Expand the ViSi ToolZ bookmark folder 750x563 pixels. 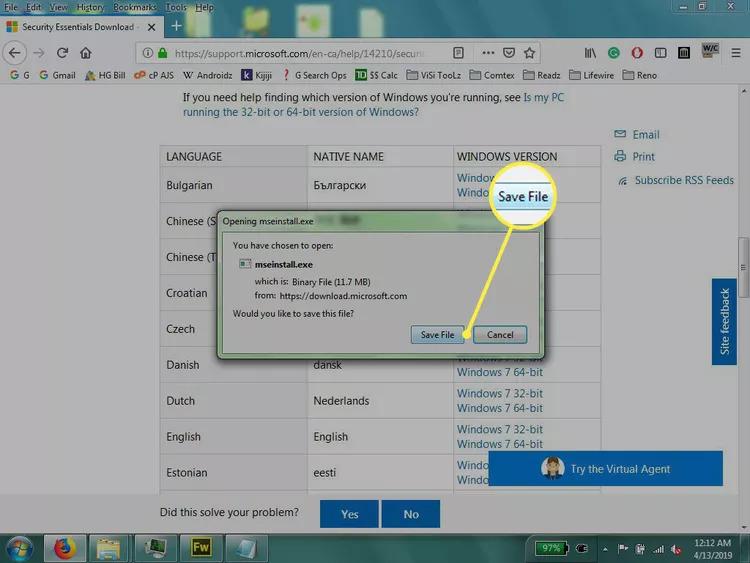434,75
